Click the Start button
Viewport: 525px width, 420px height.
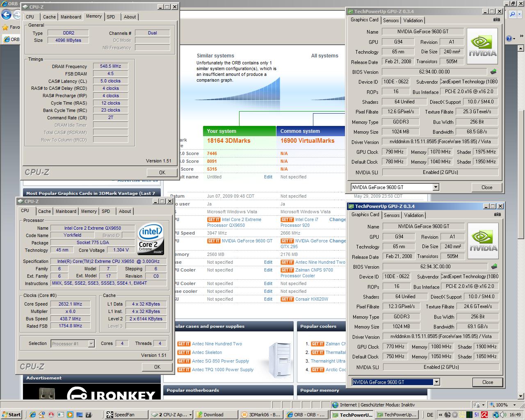pyautogui.click(x=11, y=415)
